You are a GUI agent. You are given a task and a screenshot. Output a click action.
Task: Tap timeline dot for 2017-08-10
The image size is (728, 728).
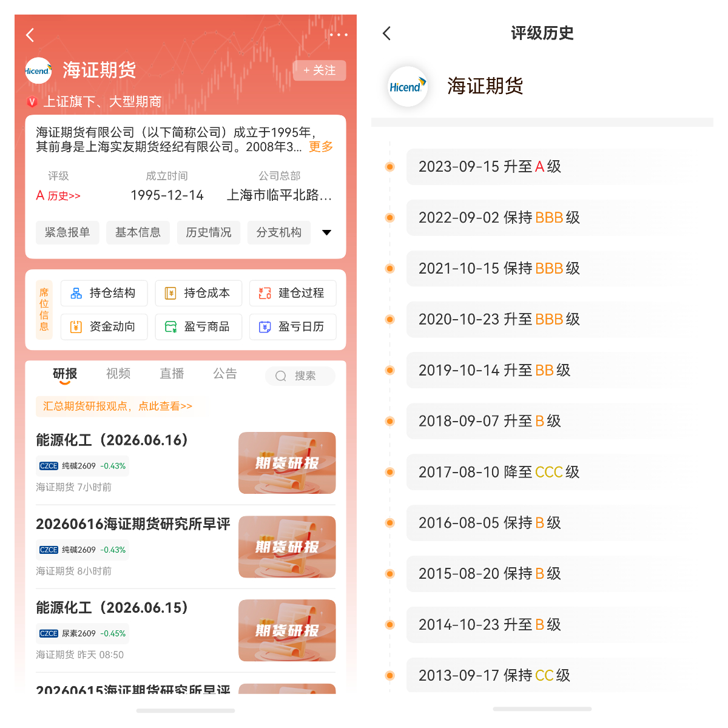[x=390, y=472]
